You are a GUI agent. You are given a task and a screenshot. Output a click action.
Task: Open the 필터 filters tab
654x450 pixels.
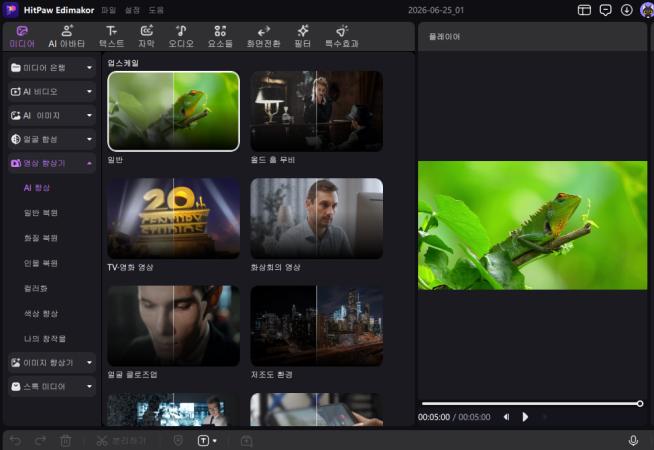[x=303, y=36]
